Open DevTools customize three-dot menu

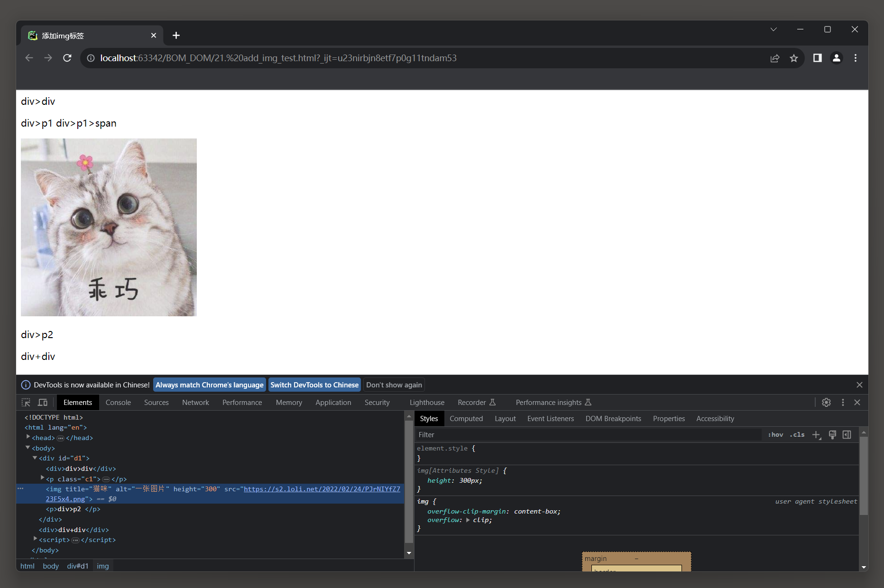[843, 402]
